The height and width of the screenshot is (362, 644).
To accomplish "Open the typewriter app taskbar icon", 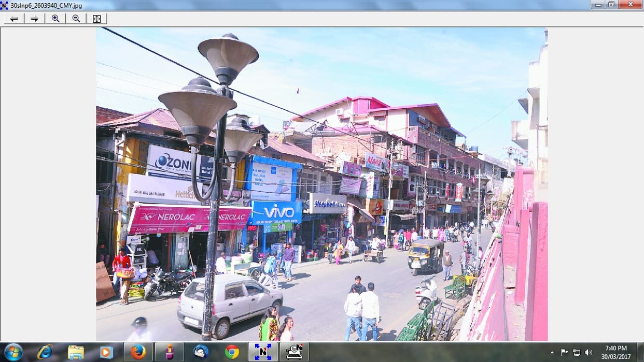I will point(294,352).
